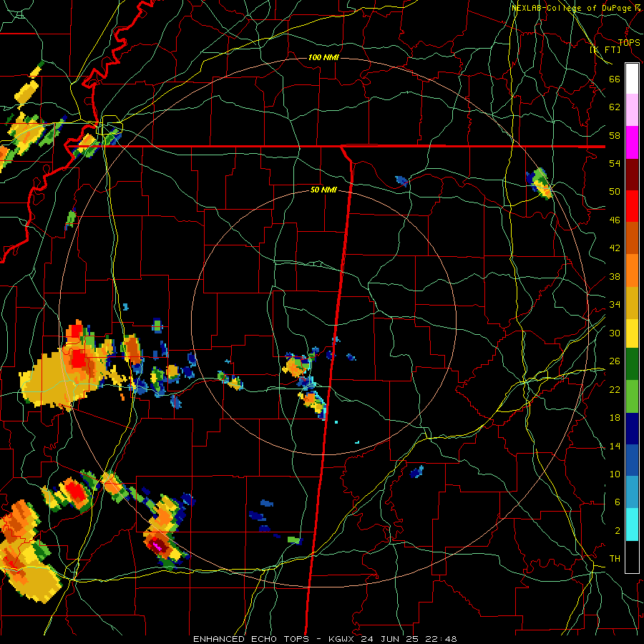This screenshot has height=644, width=644.
Task: Click the [K FT] units label
Action: (x=605, y=49)
